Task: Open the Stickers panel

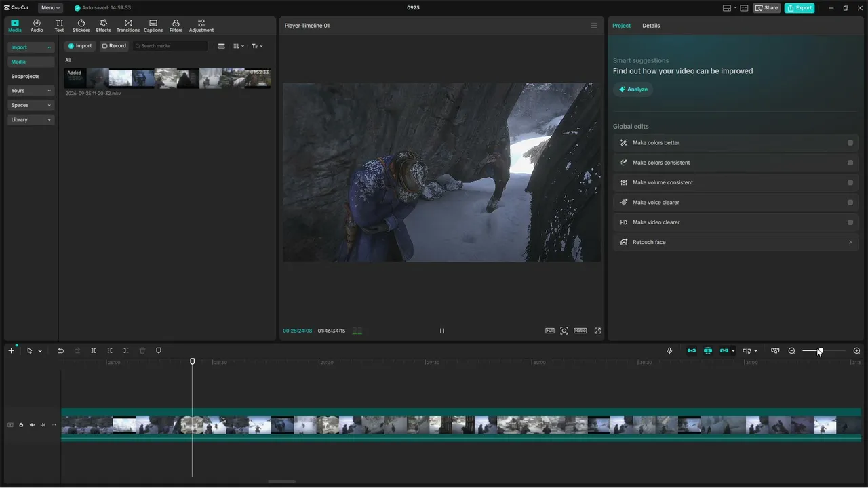Action: 81,26
